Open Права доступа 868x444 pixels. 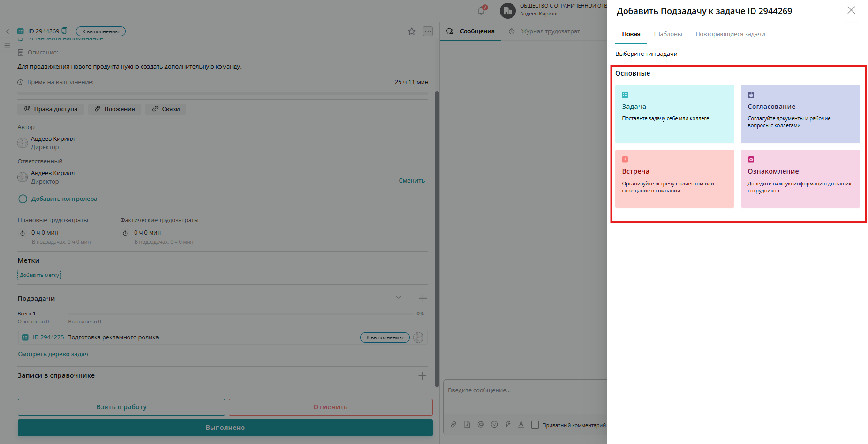coord(51,109)
